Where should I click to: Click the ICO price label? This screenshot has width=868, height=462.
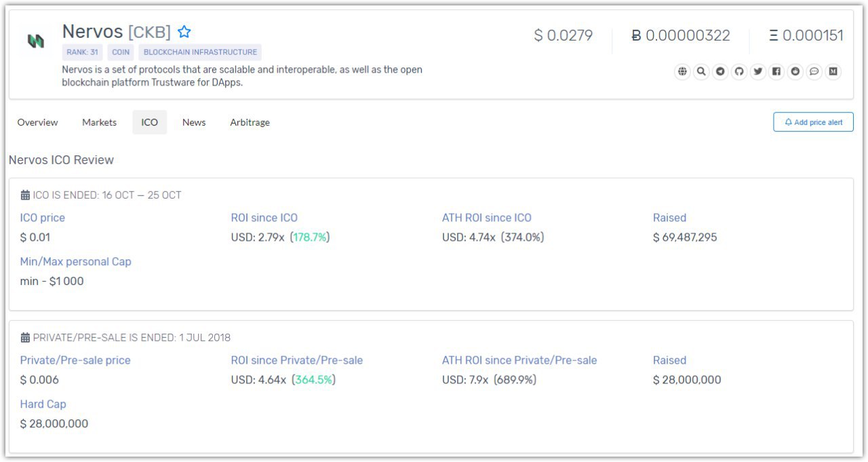(43, 218)
